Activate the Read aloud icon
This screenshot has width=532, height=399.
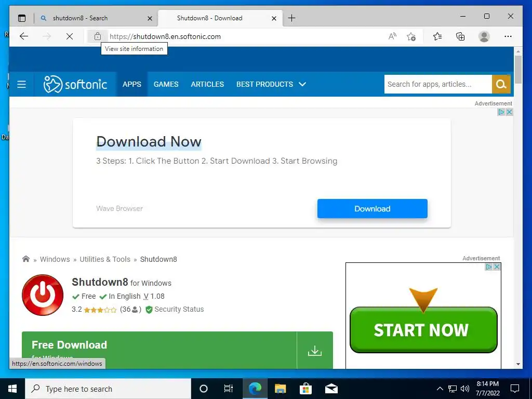click(392, 36)
